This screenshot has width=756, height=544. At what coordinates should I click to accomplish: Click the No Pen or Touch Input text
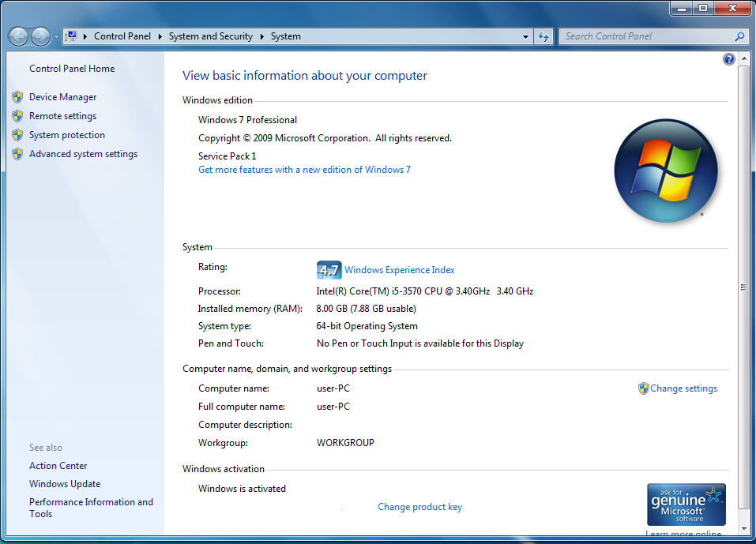(420, 343)
